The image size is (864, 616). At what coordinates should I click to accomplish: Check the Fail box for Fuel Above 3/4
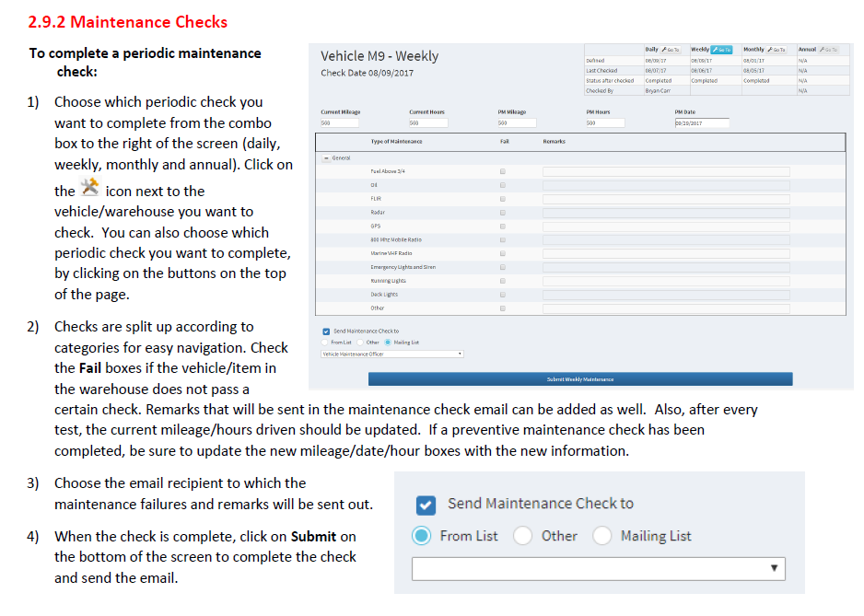pos(503,171)
